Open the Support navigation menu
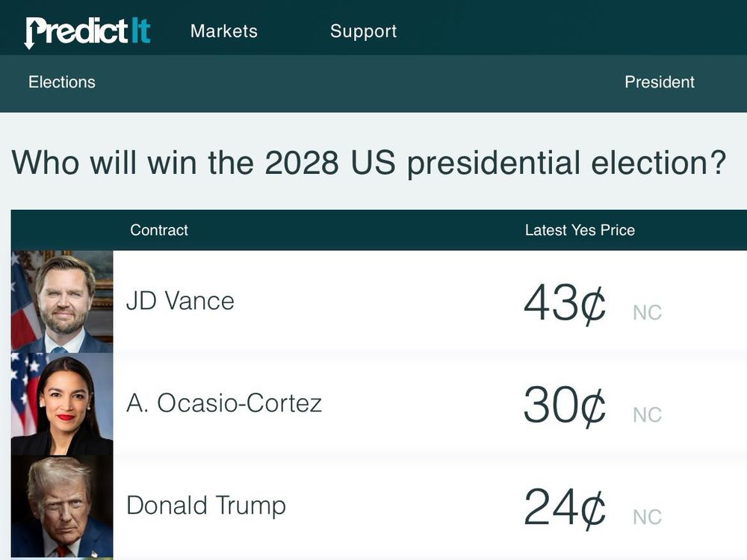 pyautogui.click(x=363, y=31)
